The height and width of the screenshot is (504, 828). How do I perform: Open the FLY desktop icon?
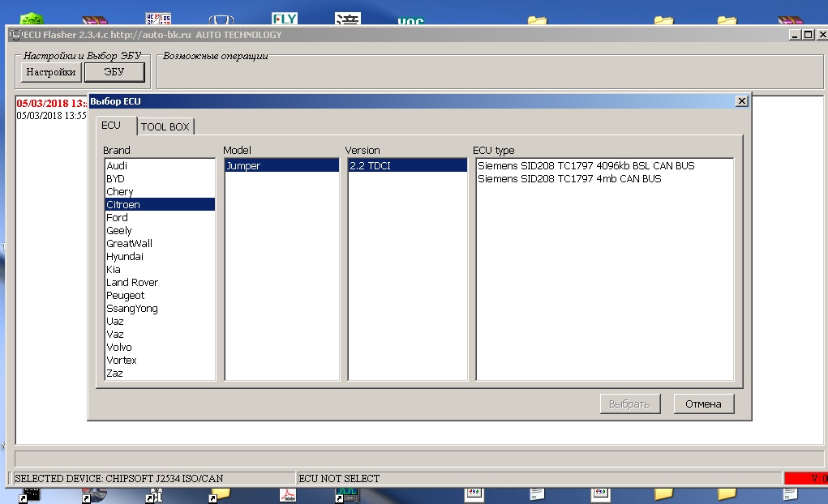point(285,19)
